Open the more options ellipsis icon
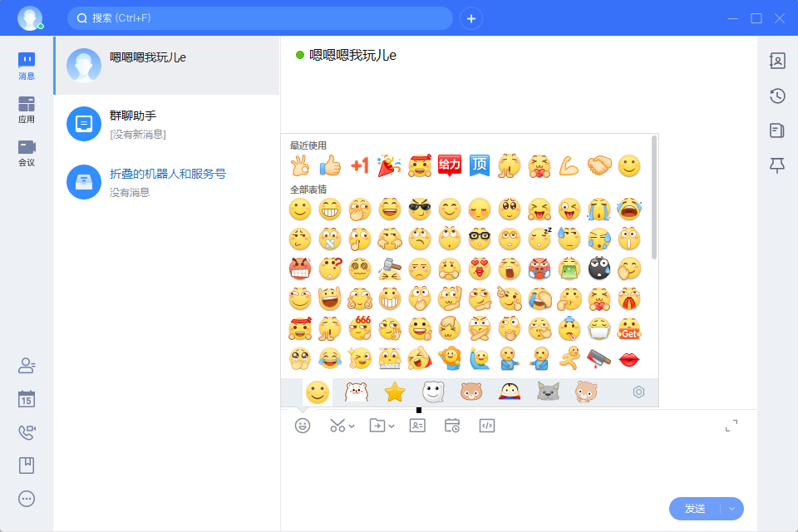 point(27,499)
